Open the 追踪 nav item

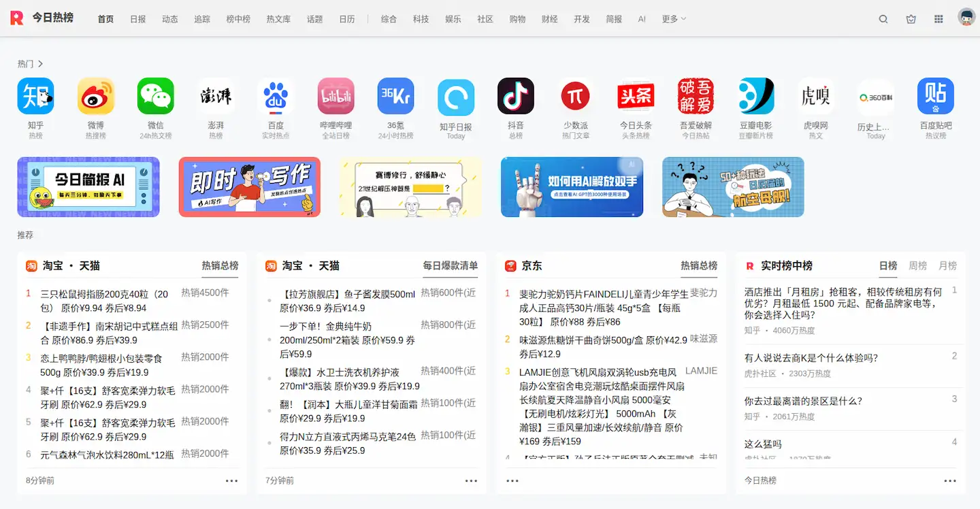coord(202,19)
